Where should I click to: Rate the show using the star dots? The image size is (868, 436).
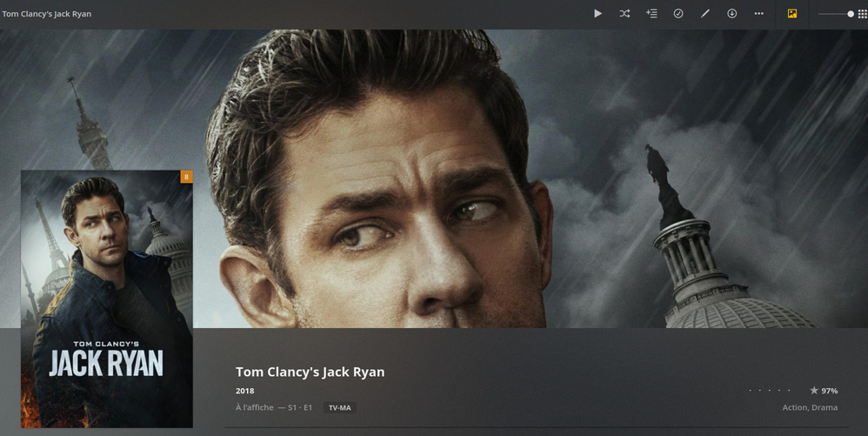[x=769, y=391]
